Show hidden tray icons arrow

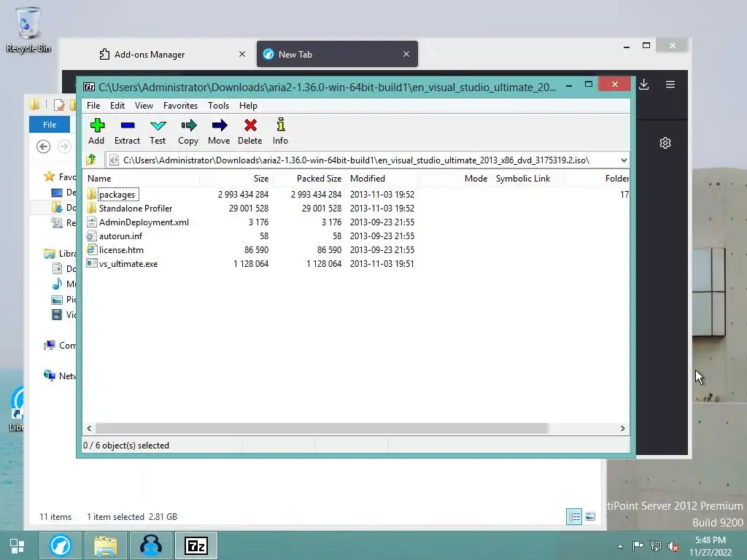click(x=620, y=546)
